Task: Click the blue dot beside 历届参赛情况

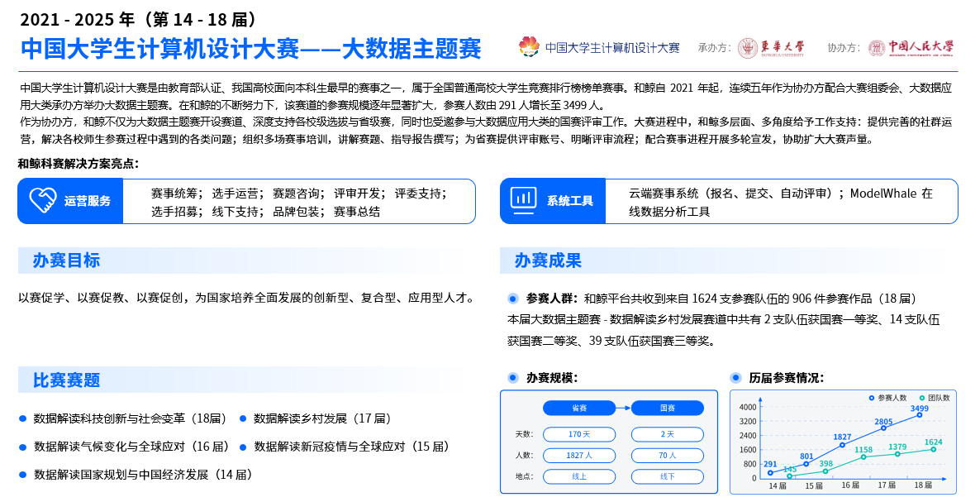Action: coord(735,378)
